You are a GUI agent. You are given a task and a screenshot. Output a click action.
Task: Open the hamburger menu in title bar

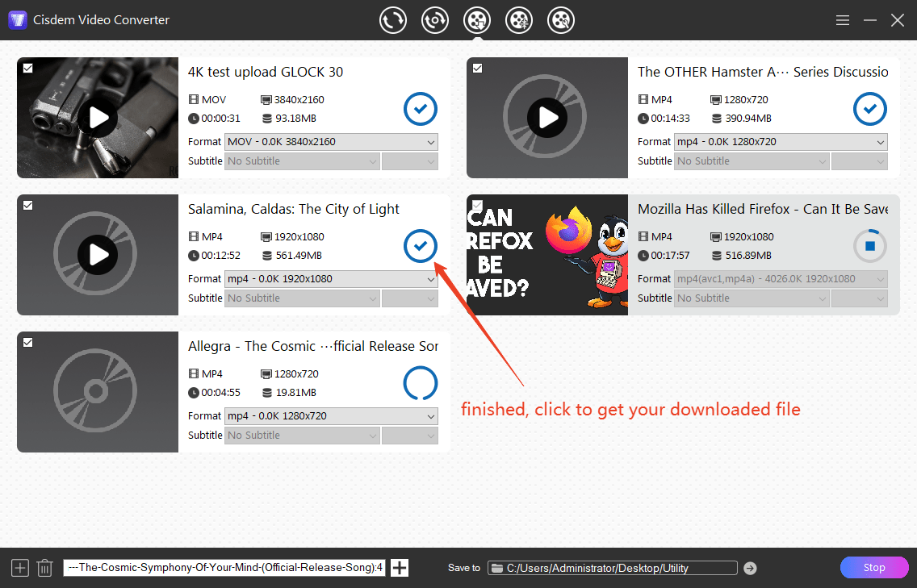pyautogui.click(x=842, y=20)
